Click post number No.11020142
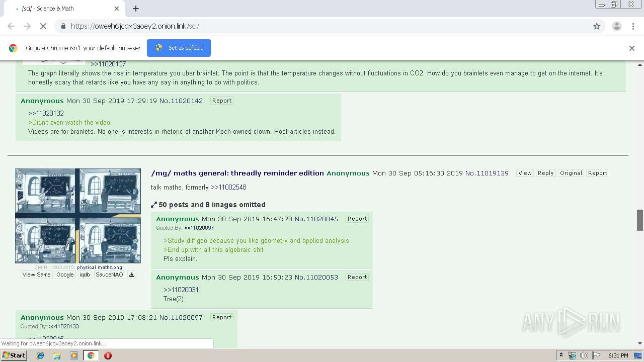644x362 pixels. click(x=181, y=101)
